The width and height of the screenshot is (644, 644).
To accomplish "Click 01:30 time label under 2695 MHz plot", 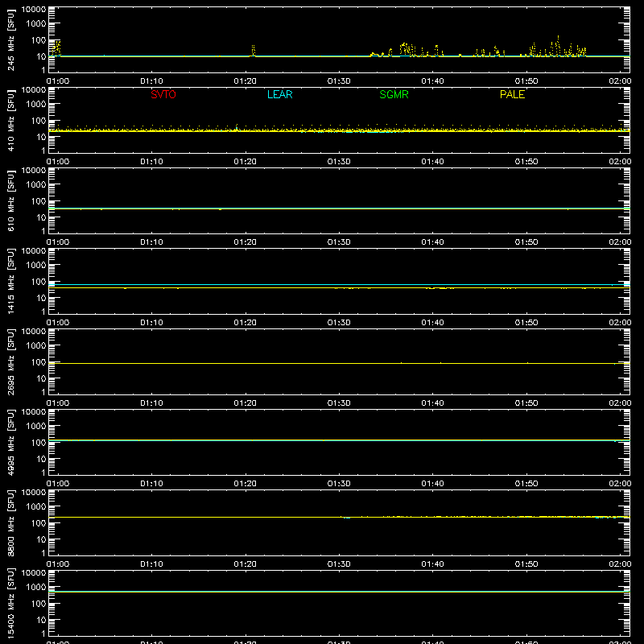I will point(339,403).
